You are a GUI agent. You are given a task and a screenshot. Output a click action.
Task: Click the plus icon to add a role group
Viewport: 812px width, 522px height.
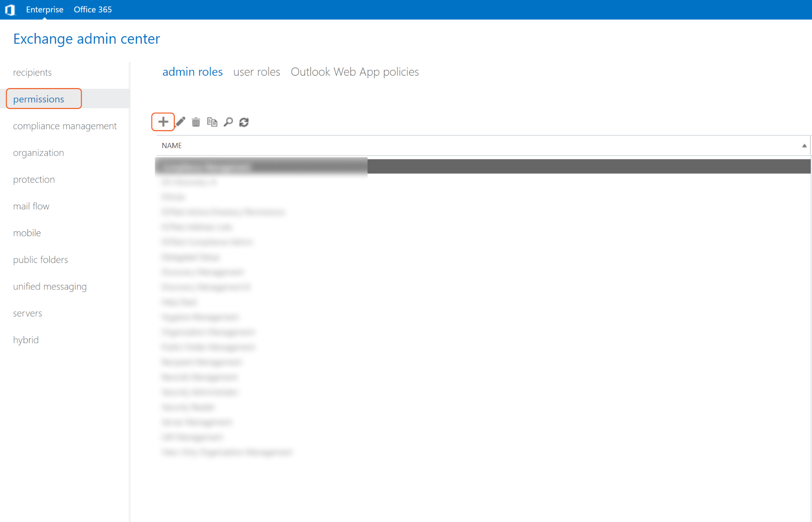163,122
